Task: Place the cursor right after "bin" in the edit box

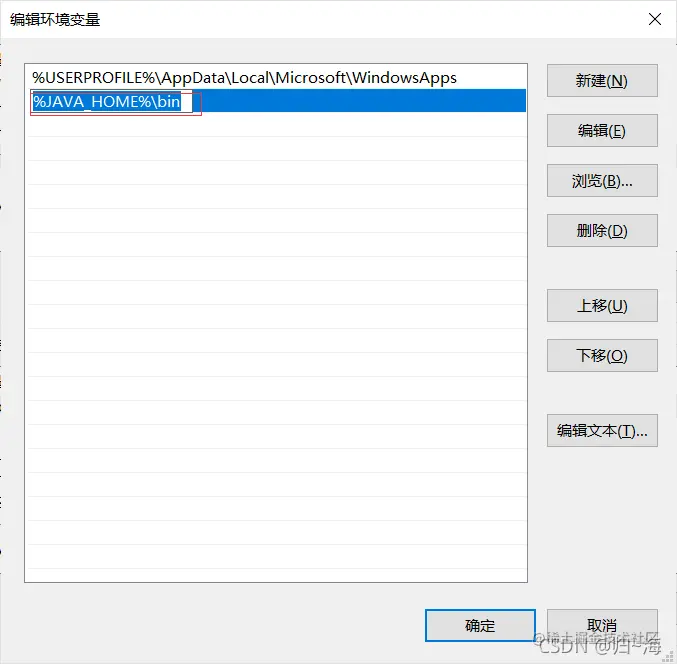Action: pyautogui.click(x=181, y=102)
